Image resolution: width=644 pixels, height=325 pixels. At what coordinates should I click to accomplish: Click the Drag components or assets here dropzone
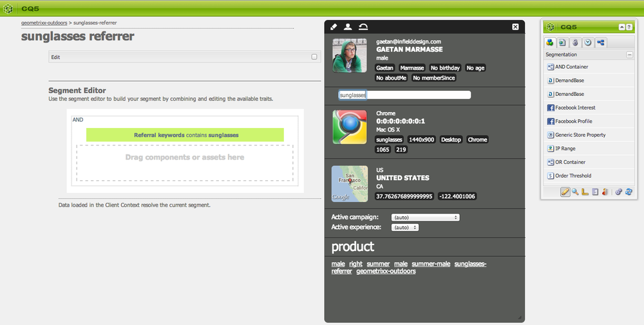(185, 163)
